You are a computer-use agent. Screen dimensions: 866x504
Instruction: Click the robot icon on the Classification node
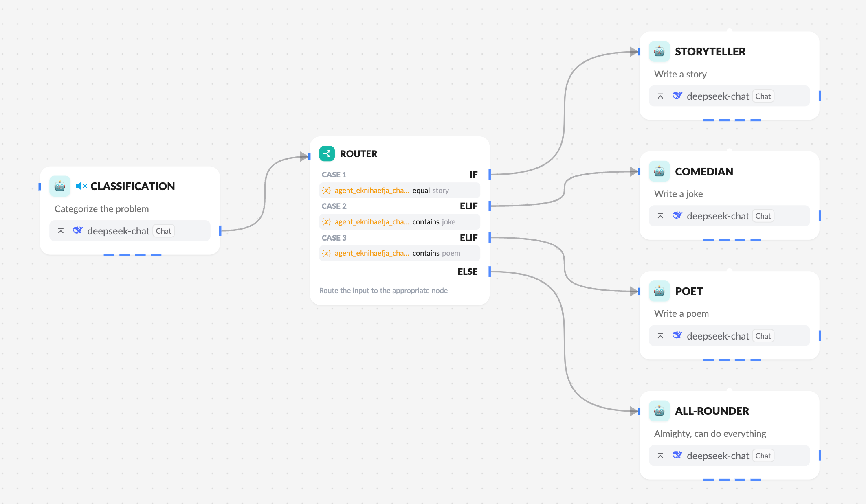(59, 186)
